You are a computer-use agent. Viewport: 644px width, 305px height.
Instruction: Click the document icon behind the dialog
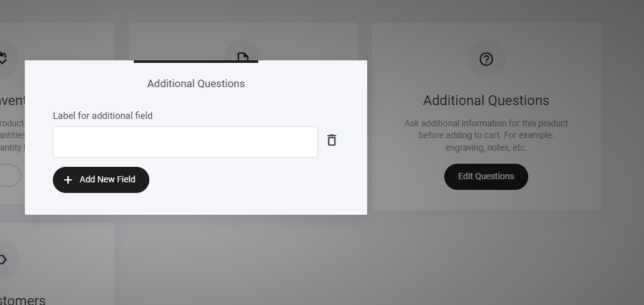pyautogui.click(x=243, y=57)
